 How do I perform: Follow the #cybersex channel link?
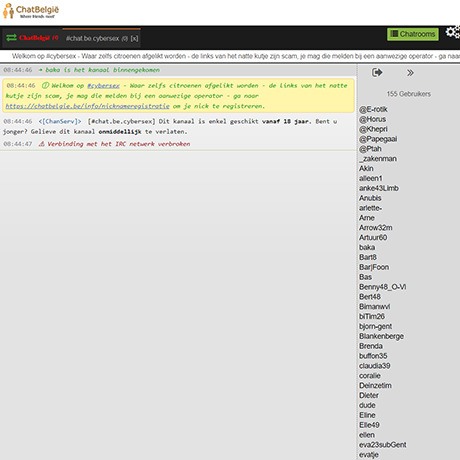(x=103, y=86)
